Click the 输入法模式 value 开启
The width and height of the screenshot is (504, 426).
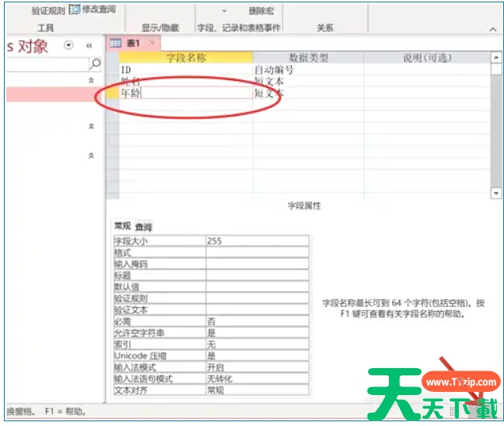(257, 367)
